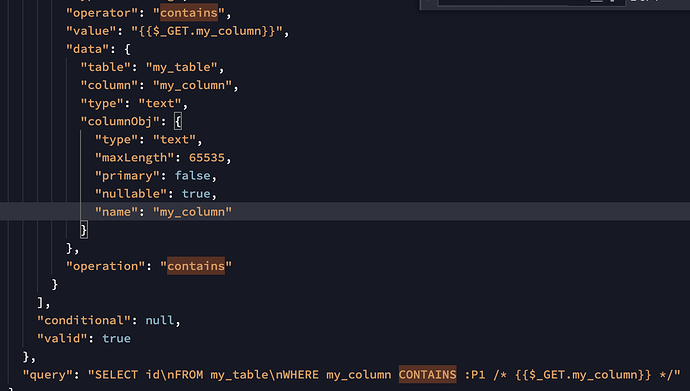This screenshot has height=391, width=690.
Task: Click the "nullable" value true
Action: (196, 194)
